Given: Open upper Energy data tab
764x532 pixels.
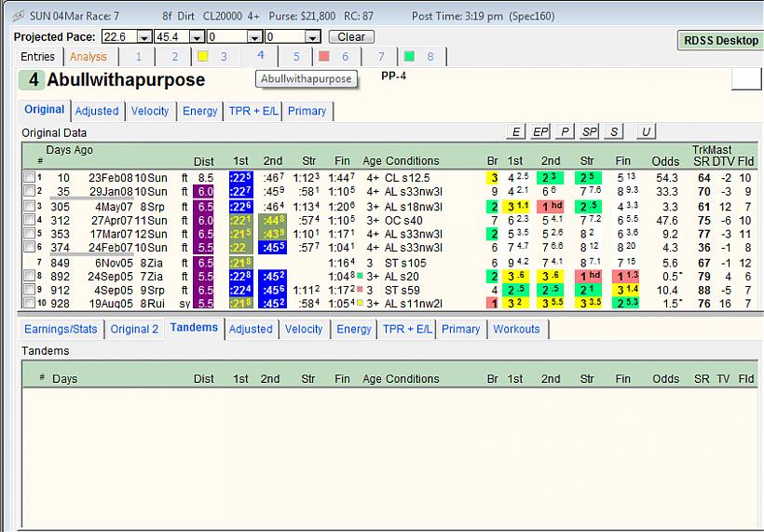Looking at the screenshot, I should tap(199, 111).
